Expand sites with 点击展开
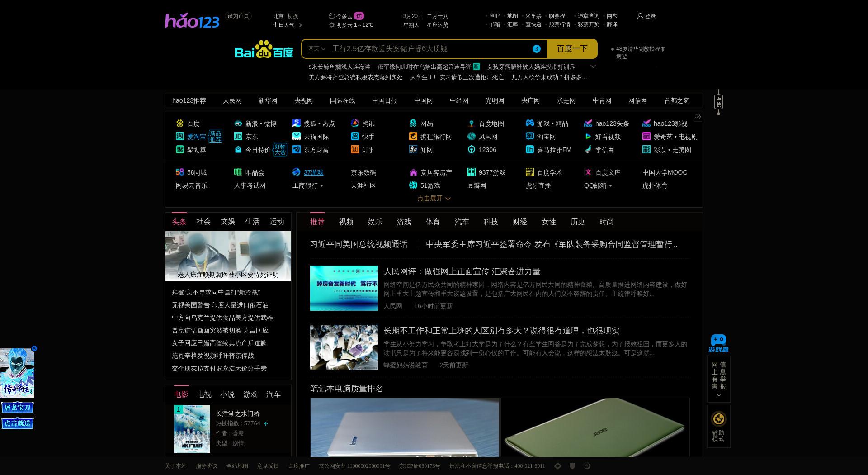Viewport: 868px width, 475px height. (x=434, y=198)
